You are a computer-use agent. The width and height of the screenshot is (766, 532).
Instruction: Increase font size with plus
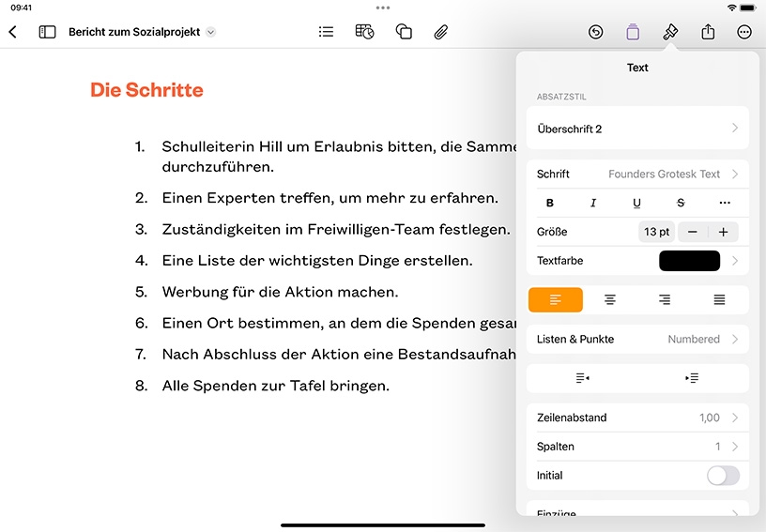tap(724, 232)
